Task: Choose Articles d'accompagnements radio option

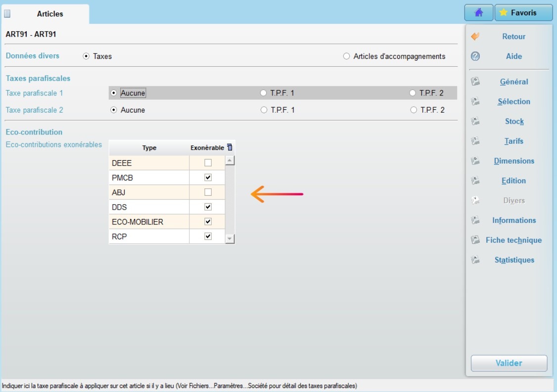Action: (x=346, y=56)
